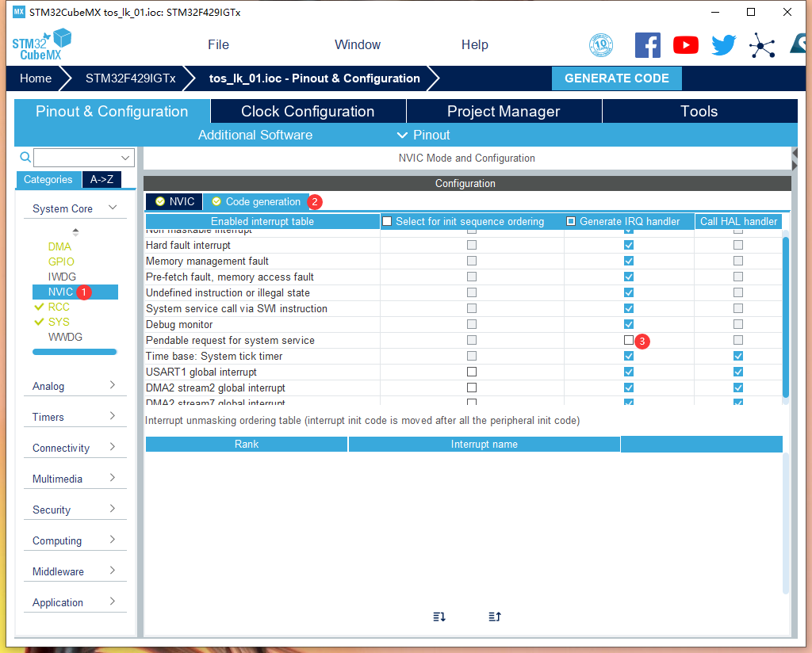Toggle init sequence ordering for DMA2 stream2 interrupt
Screen dimensions: 812x653
pyautogui.click(x=472, y=388)
